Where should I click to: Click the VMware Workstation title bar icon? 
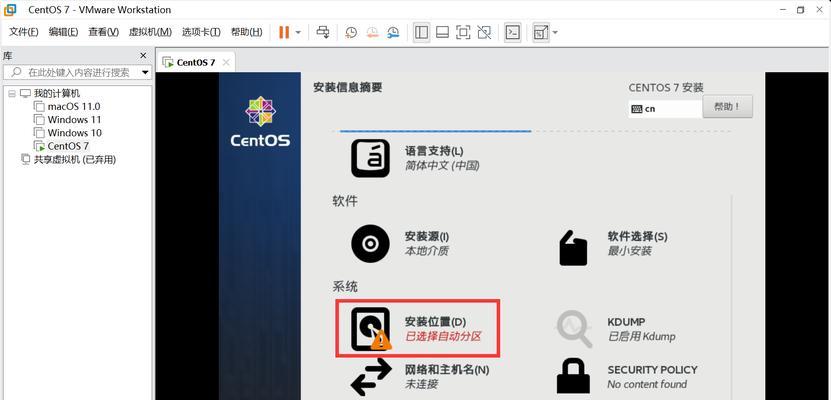tap(10, 10)
